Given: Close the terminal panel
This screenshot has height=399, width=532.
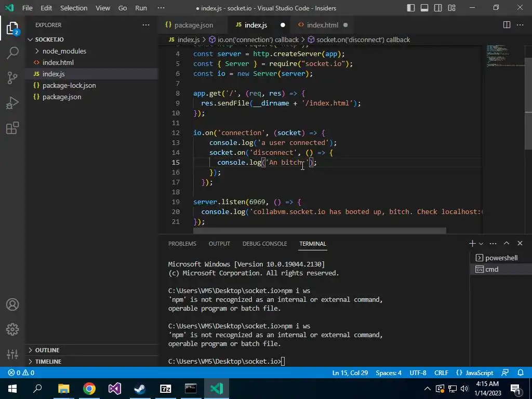Looking at the screenshot, I should (x=520, y=243).
